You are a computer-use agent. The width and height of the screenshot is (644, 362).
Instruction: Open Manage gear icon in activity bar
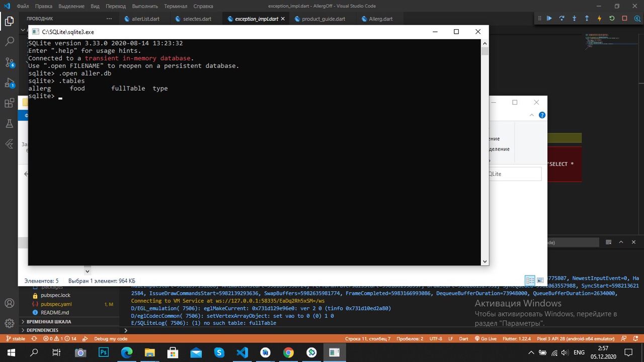coord(9,323)
